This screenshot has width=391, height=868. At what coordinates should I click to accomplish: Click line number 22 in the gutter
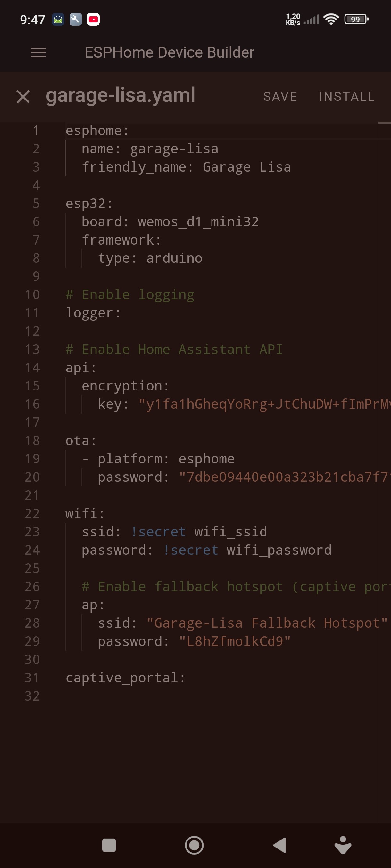click(x=32, y=513)
